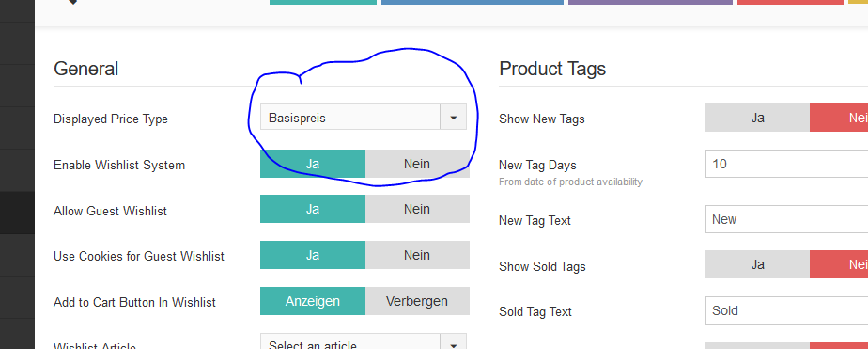Viewport: 868px width, 349px height.
Task: Click the Sold Tag Text input field
Action: point(786,310)
